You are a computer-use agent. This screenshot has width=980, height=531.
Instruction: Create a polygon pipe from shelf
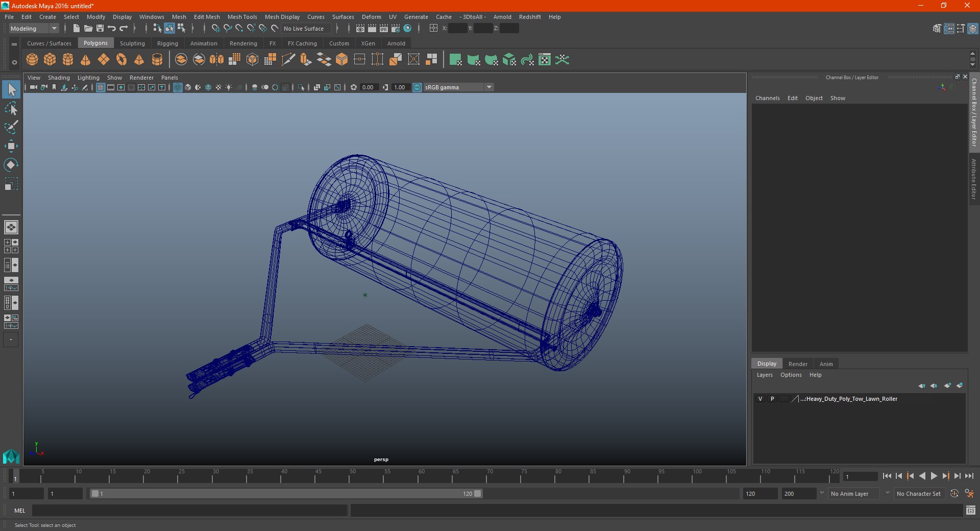[x=157, y=60]
